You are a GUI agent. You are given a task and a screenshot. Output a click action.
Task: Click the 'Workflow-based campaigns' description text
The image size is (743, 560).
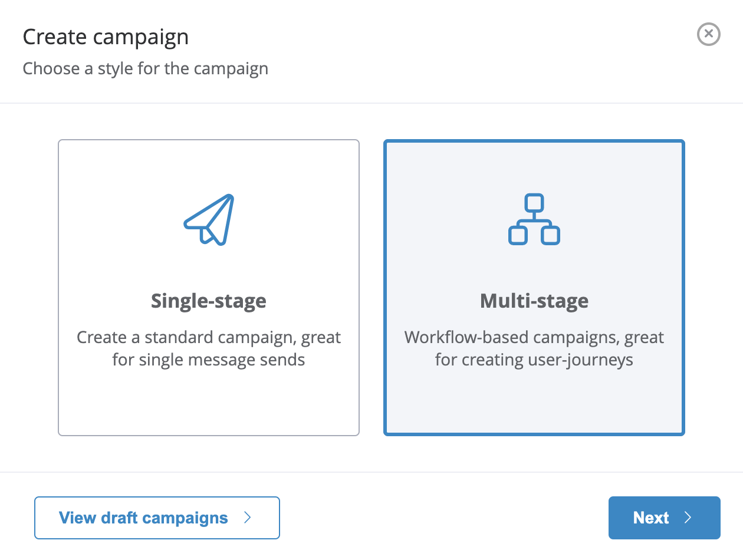(x=534, y=338)
